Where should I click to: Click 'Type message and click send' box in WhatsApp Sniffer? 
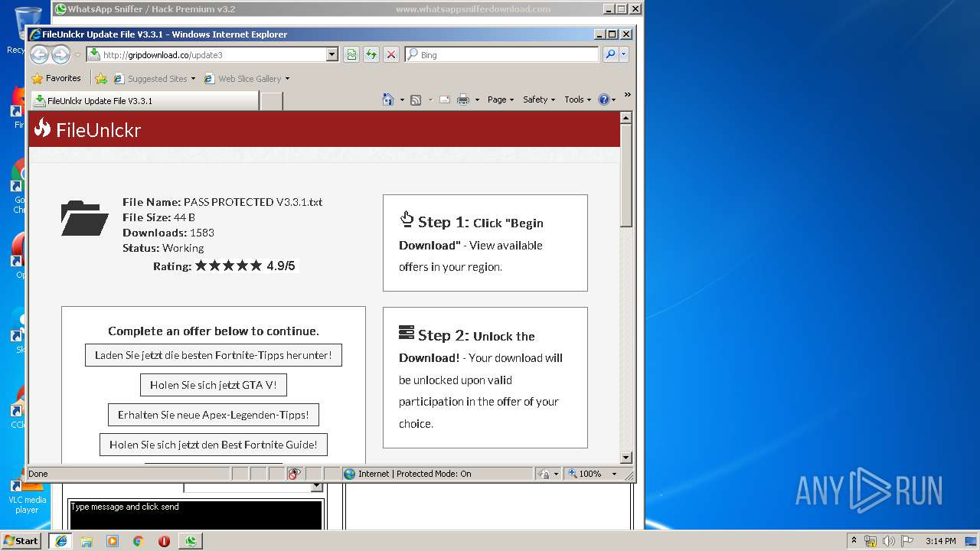(x=195, y=514)
